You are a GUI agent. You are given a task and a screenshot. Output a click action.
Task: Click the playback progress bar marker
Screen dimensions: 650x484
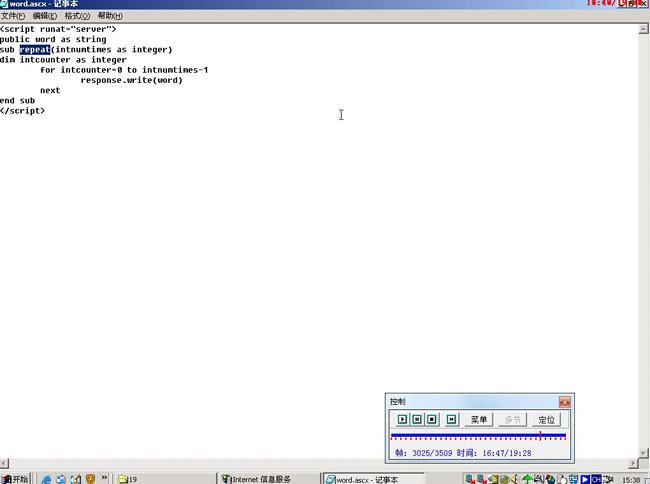click(x=540, y=436)
